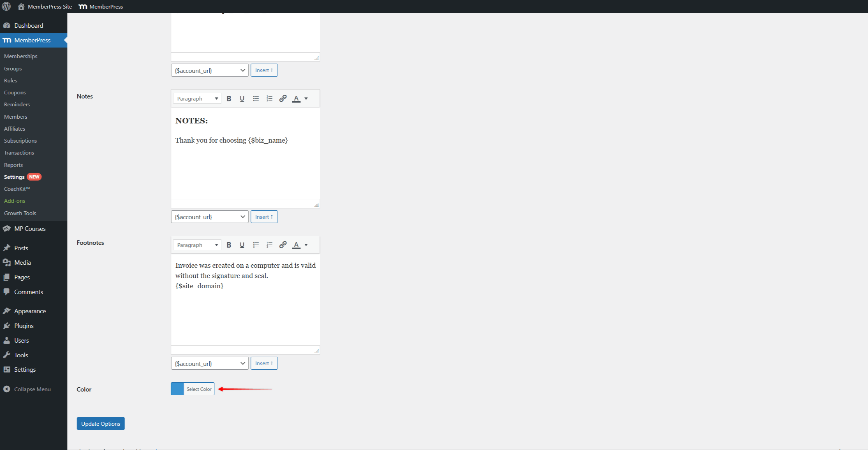Open Memberships in MemberPress submenu
This screenshot has width=868, height=450.
click(20, 56)
